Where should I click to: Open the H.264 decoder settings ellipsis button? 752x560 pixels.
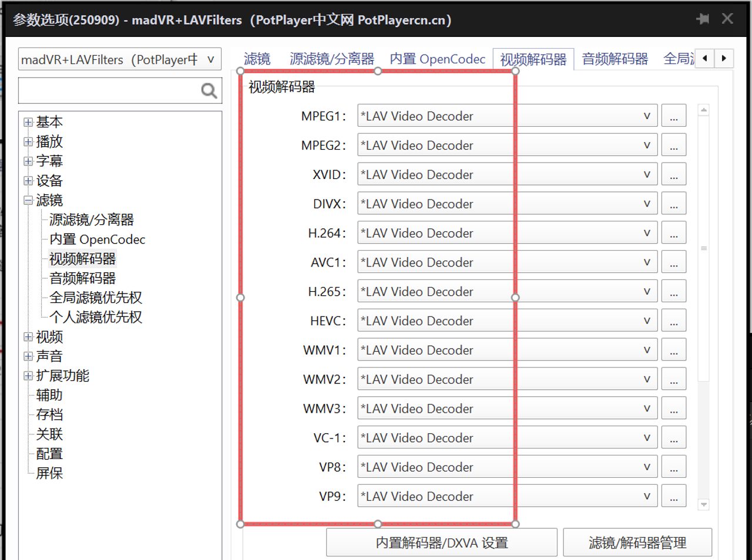(x=674, y=233)
